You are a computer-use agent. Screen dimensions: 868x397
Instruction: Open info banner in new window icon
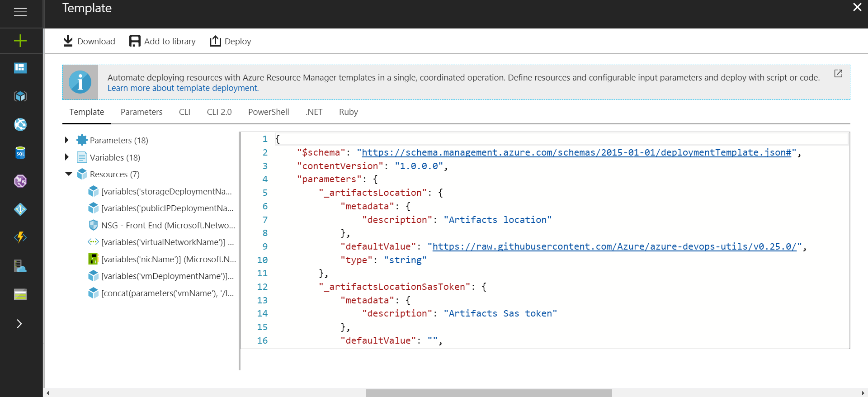(838, 73)
